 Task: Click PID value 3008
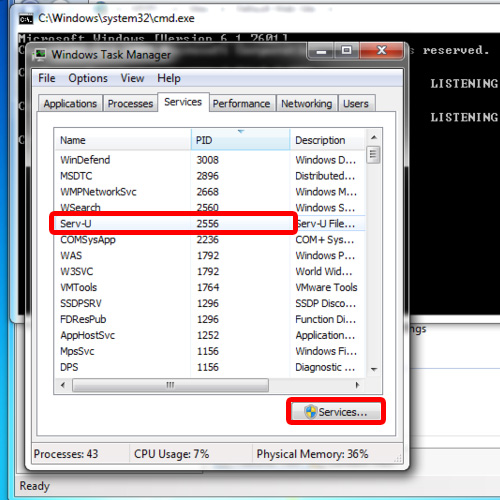click(x=207, y=160)
